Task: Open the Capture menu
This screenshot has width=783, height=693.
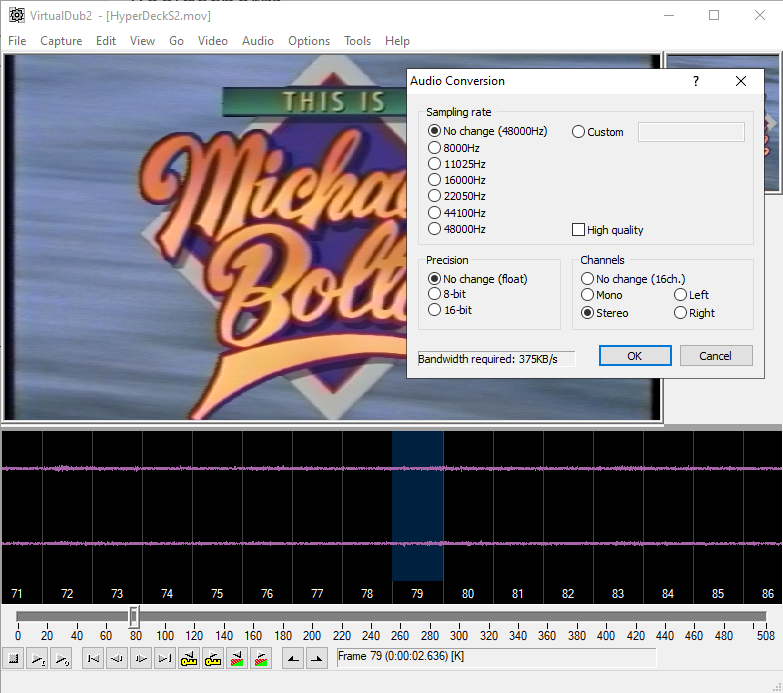Action: point(61,41)
